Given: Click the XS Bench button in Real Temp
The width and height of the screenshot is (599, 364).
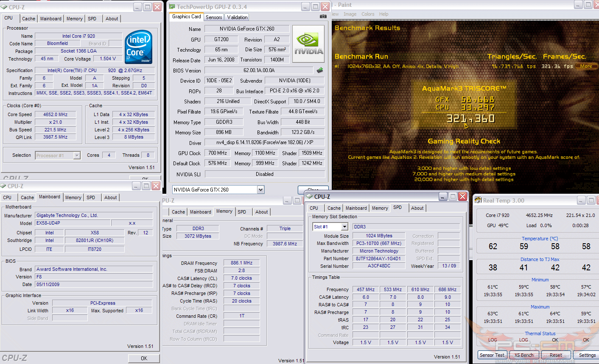Looking at the screenshot, I should coord(524,355).
